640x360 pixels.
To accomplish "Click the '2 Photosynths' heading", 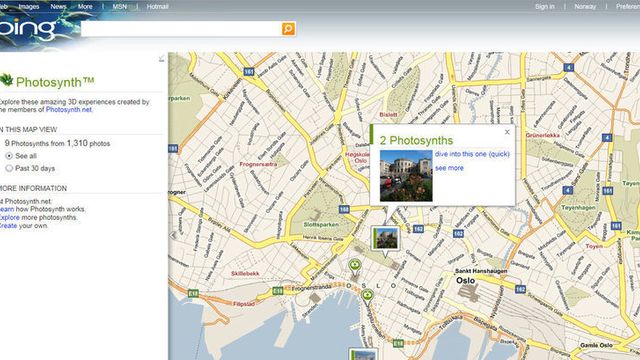I will coord(416,140).
